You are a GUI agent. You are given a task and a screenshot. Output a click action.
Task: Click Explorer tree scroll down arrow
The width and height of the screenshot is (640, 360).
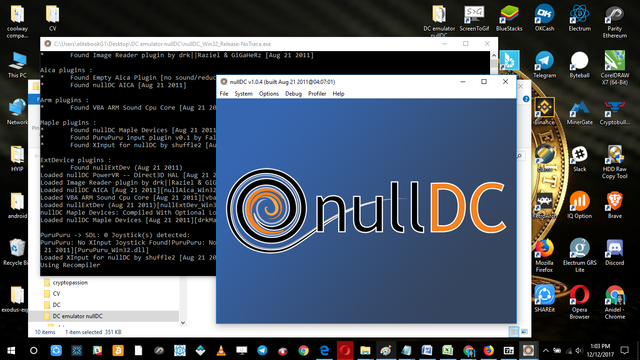(183, 322)
